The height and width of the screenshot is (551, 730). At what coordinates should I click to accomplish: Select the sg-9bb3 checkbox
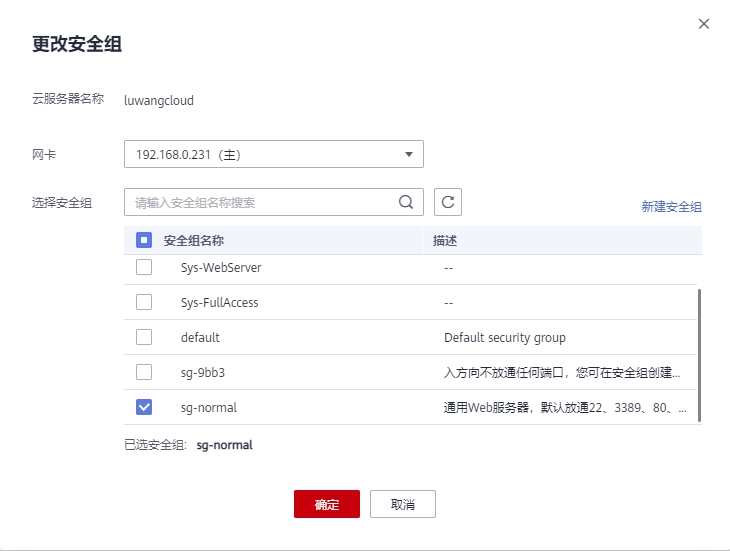click(x=144, y=372)
